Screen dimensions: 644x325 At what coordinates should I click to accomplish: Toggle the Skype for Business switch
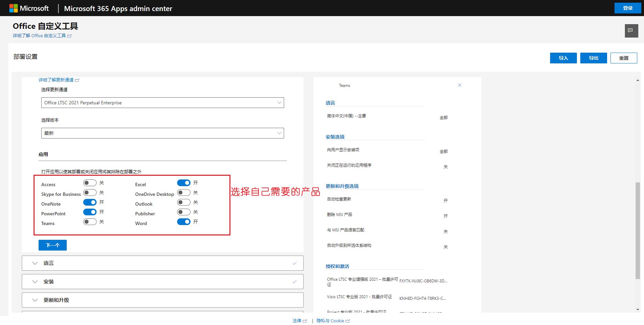click(x=90, y=193)
